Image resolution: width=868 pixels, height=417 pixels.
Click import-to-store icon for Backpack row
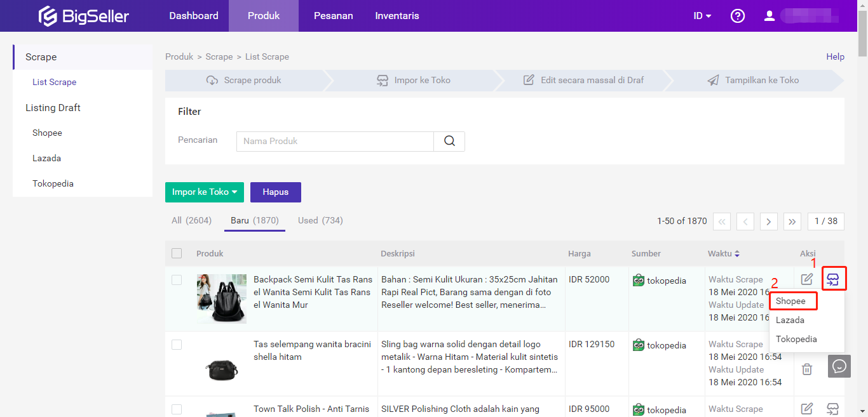833,279
